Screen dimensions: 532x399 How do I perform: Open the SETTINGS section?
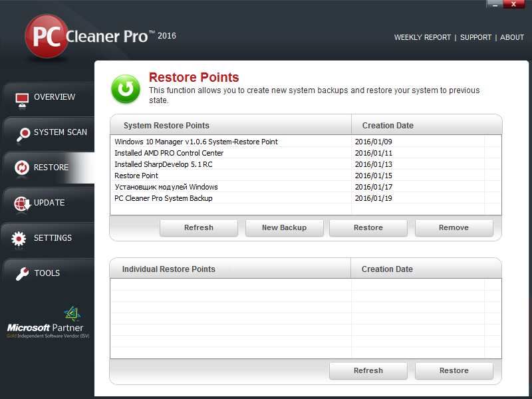(48, 239)
